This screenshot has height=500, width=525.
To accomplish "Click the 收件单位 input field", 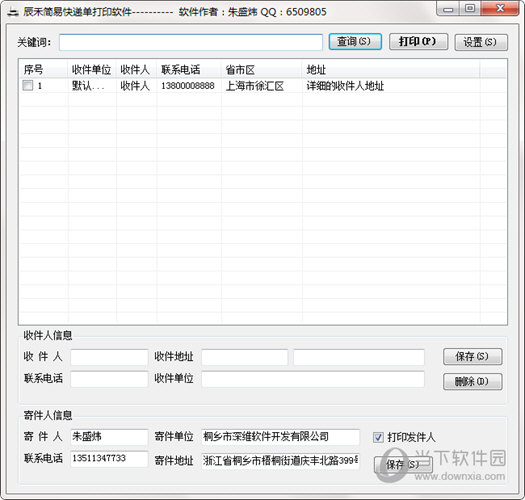I will 313,379.
